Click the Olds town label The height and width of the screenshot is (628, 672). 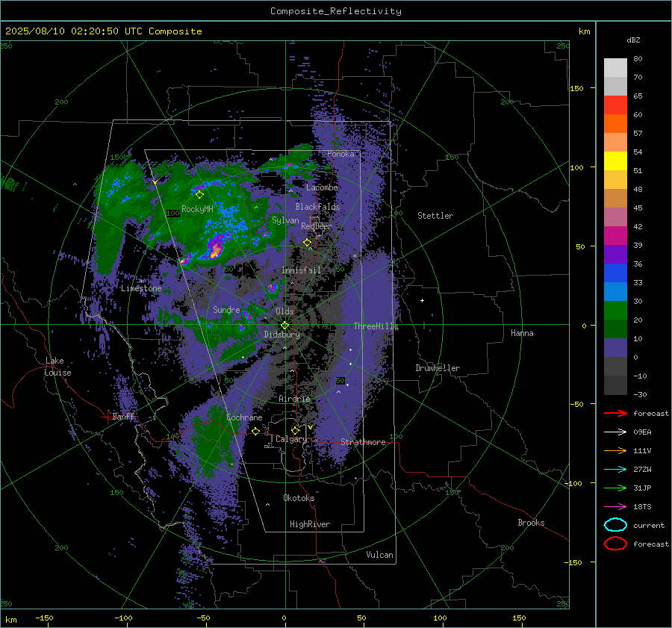[284, 311]
